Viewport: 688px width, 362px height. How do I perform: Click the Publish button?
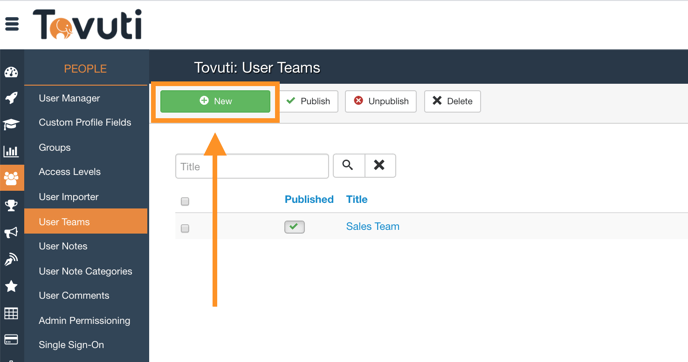point(309,101)
